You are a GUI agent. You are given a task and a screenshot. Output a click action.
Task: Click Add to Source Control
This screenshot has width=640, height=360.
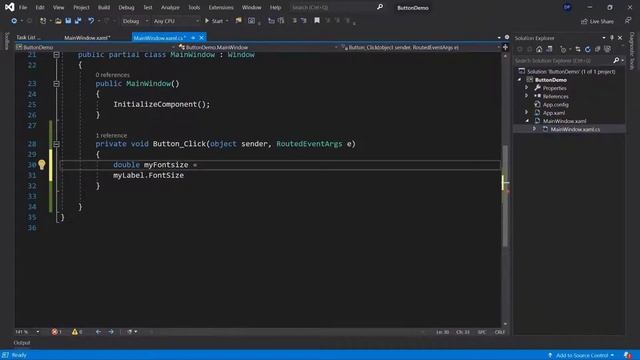(x=582, y=356)
